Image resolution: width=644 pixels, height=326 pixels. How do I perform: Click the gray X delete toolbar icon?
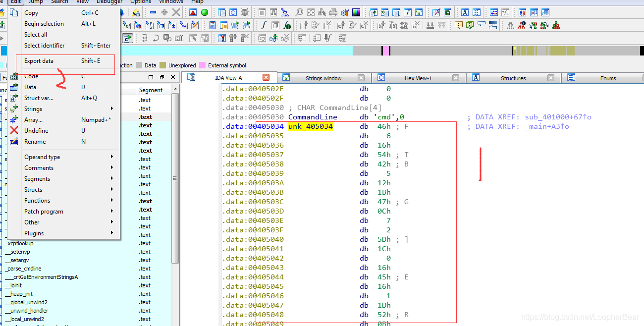[x=176, y=12]
